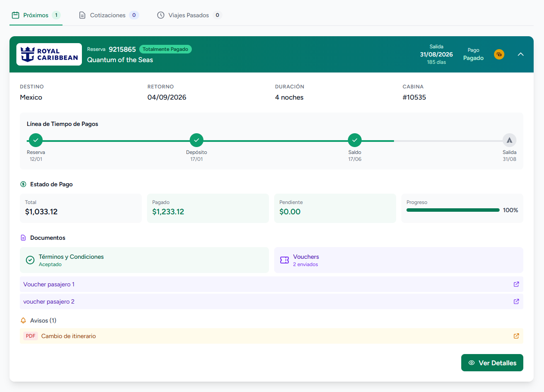Click the green check beside Términos y Condiciones
The width and height of the screenshot is (544, 392).
[30, 260]
